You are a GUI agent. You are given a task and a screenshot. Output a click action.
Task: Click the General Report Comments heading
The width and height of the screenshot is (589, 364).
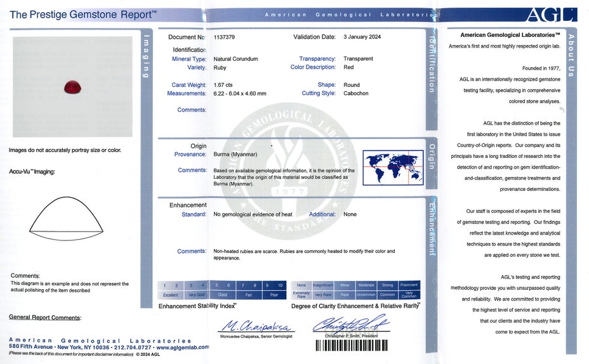45,317
